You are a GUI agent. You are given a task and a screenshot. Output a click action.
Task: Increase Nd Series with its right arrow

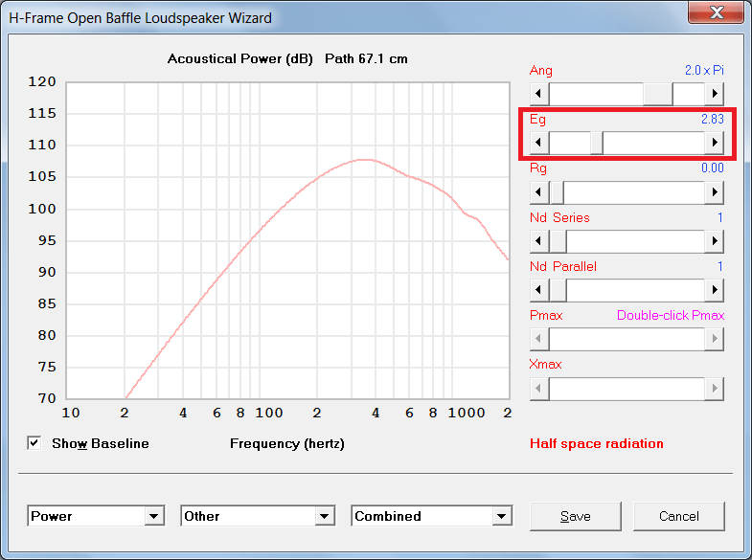714,241
